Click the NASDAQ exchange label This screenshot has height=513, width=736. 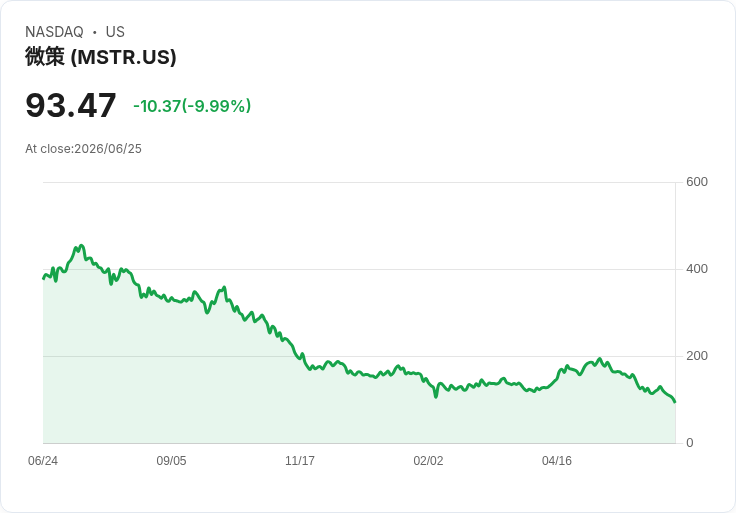coord(54,32)
